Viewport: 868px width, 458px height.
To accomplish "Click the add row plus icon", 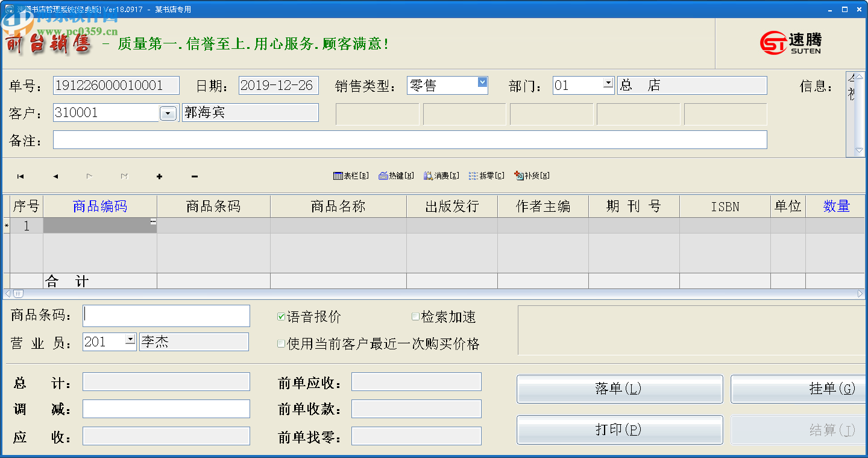I will 159,176.
